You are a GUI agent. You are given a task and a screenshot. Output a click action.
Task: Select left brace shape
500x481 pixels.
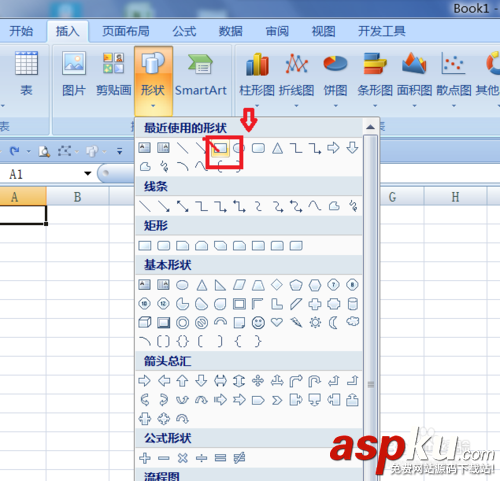238,341
